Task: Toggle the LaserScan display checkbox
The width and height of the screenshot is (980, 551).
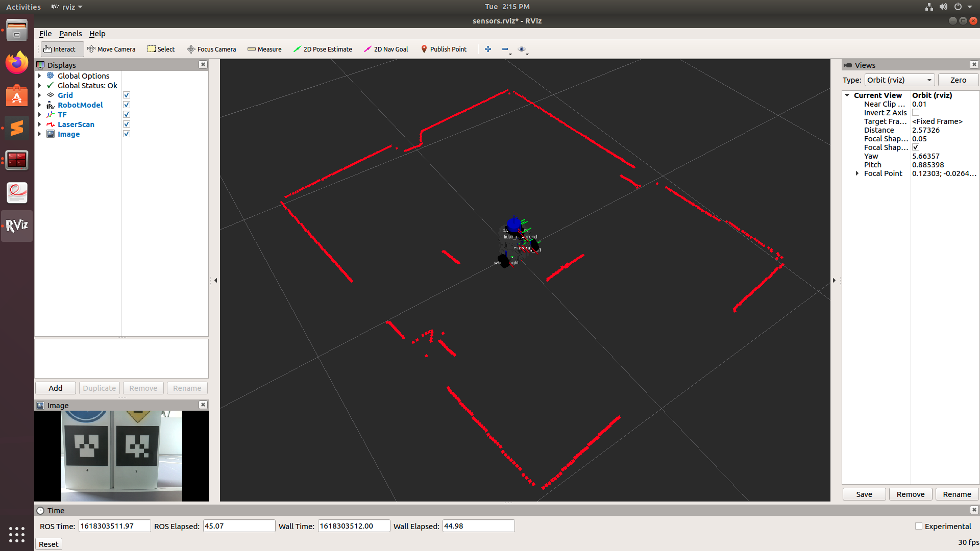Action: [127, 124]
